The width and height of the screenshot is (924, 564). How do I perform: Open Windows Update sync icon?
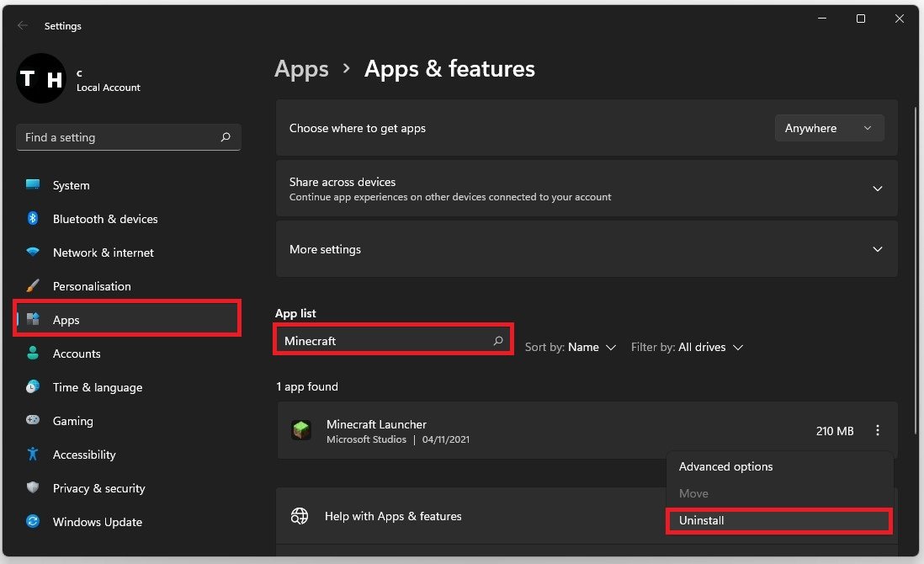(x=33, y=522)
